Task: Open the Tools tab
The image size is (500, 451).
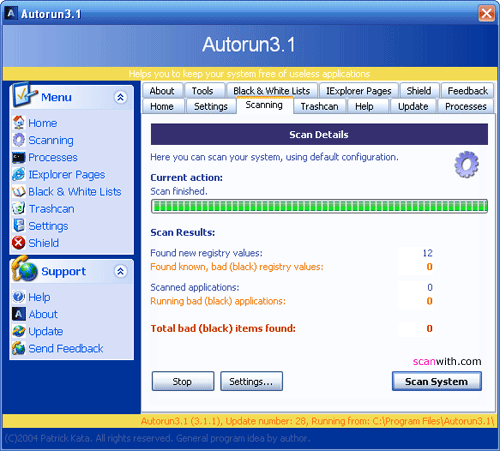Action: (x=204, y=91)
